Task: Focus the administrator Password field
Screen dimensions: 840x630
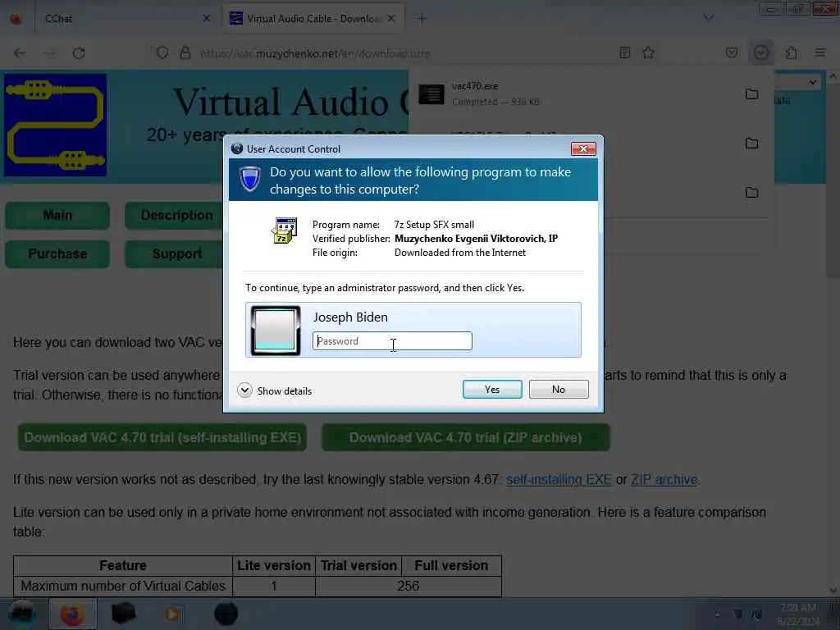Action: coord(392,340)
